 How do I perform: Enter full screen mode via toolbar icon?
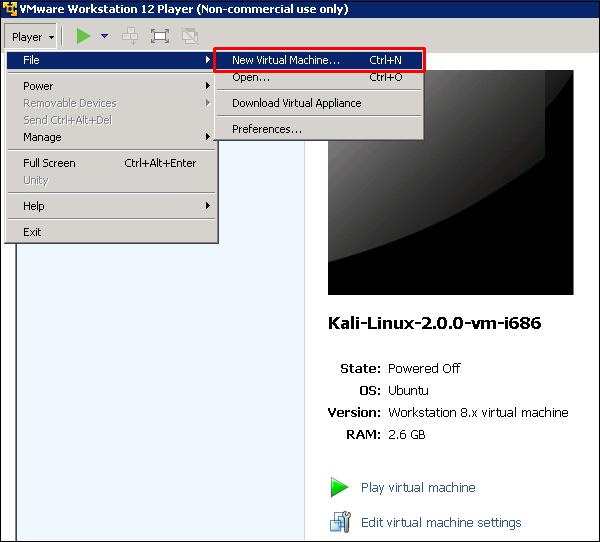coord(160,36)
